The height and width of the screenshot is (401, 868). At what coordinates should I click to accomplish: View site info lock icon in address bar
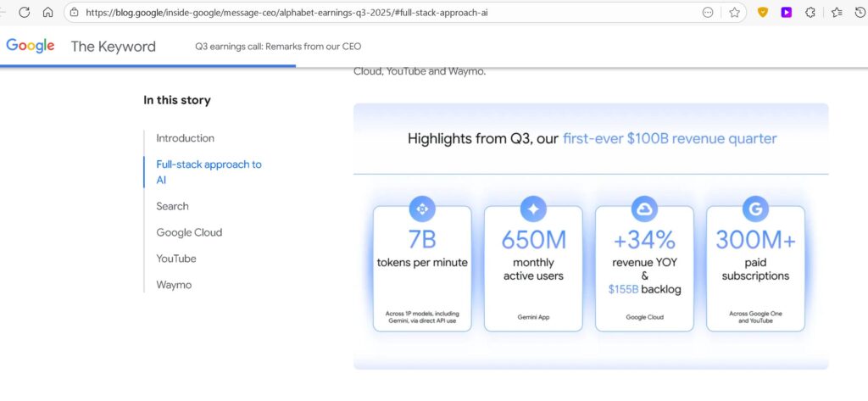pos(75,12)
